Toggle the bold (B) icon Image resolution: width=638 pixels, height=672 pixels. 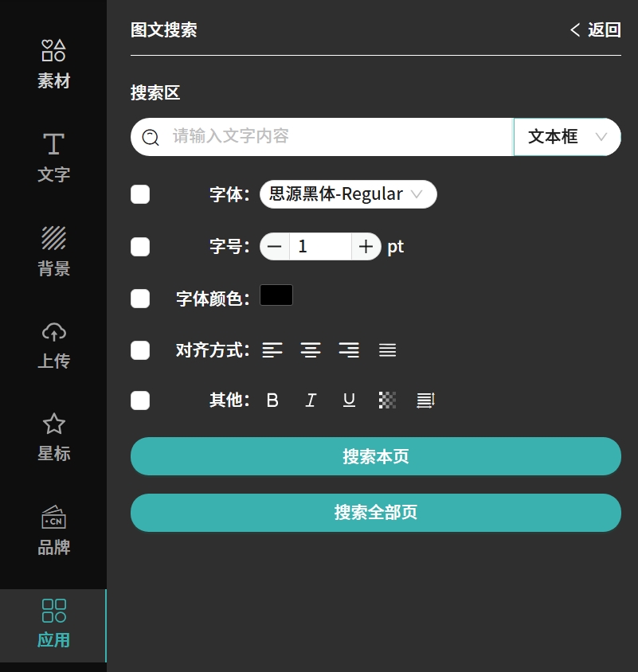[x=272, y=400]
